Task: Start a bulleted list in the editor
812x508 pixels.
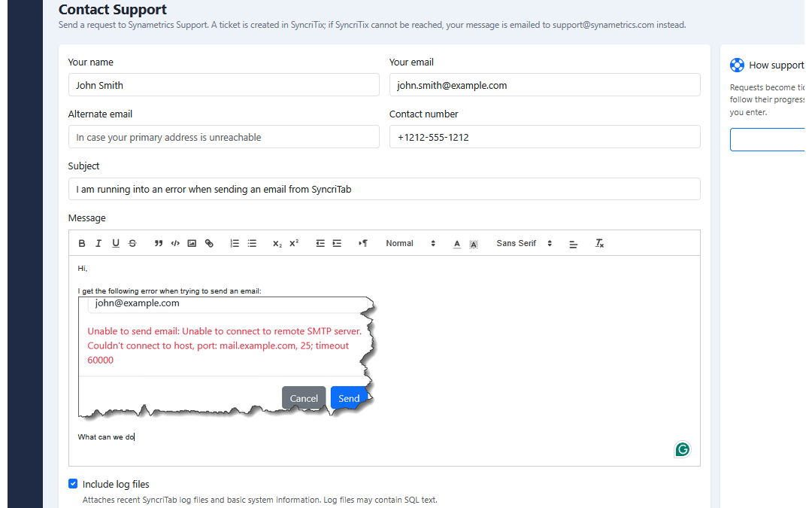Action: [x=252, y=243]
